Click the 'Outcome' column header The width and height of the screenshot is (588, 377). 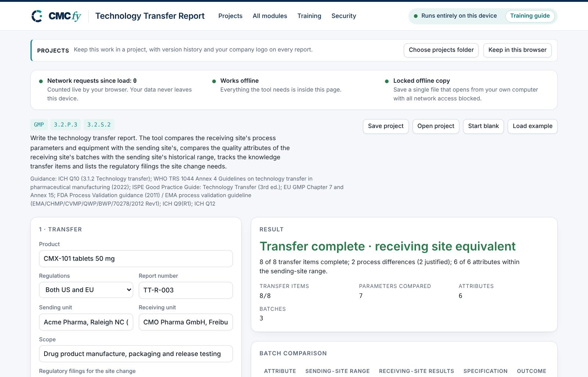(x=531, y=371)
